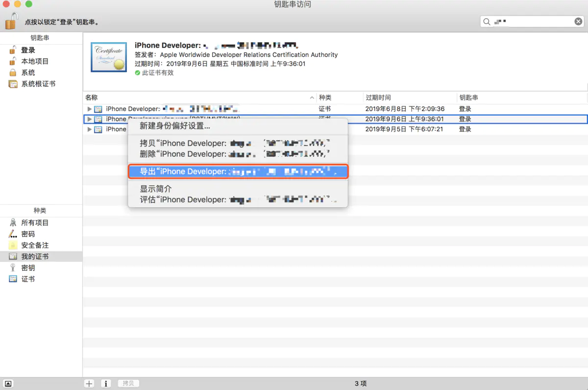Screen dimensions: 588x390
Task: Toggle the preview pane button at bottom-left
Action: [x=8, y=384]
